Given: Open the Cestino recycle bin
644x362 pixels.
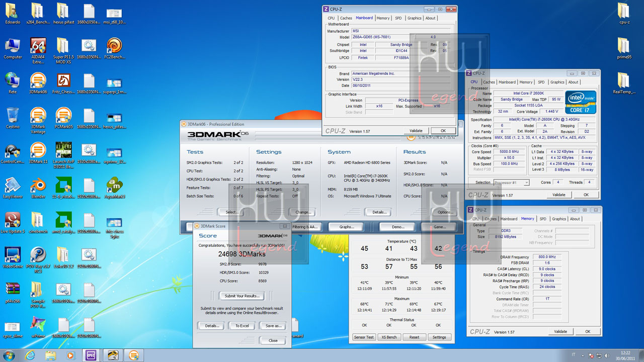Looking at the screenshot, I should pyautogui.click(x=13, y=119).
